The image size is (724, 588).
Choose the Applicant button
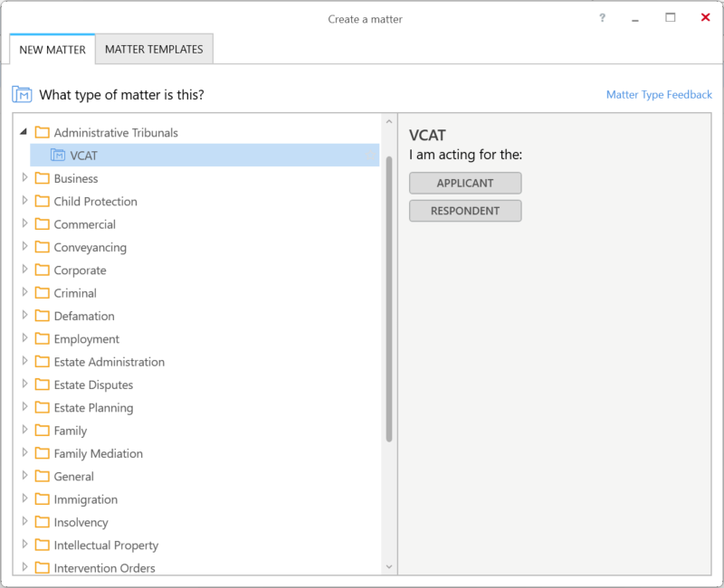[x=465, y=183]
